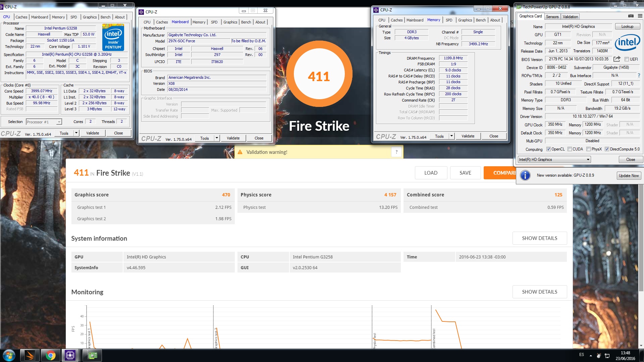Select SPD tab in Memory CPU-Z window
This screenshot has width=644, height=362.
[x=449, y=20]
